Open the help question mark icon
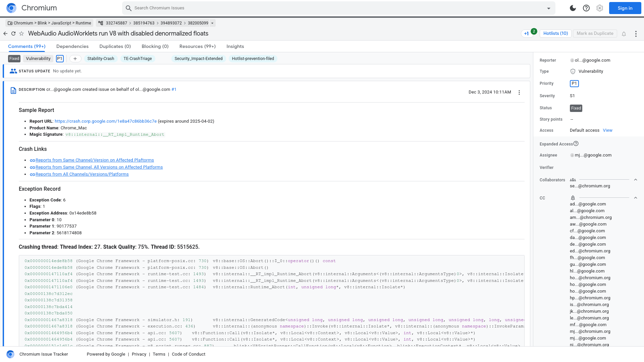This screenshot has width=644, height=362. click(x=586, y=8)
